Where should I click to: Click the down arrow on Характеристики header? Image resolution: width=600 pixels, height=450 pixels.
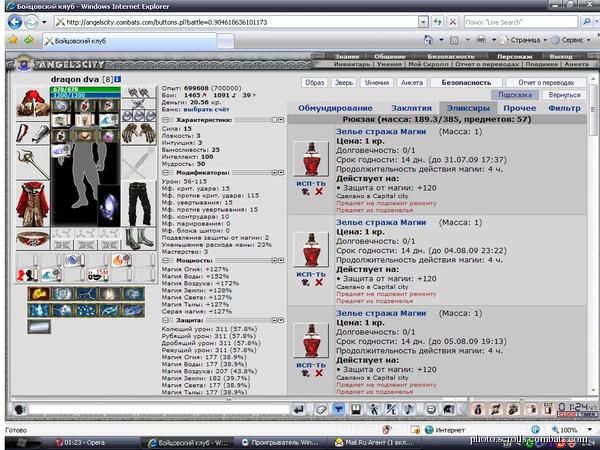click(x=281, y=120)
